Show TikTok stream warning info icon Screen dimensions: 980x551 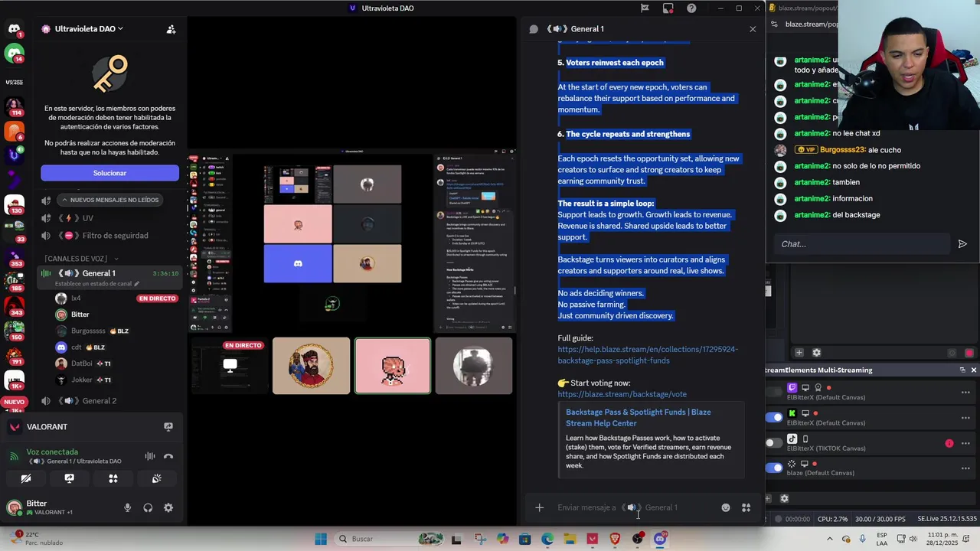click(949, 443)
